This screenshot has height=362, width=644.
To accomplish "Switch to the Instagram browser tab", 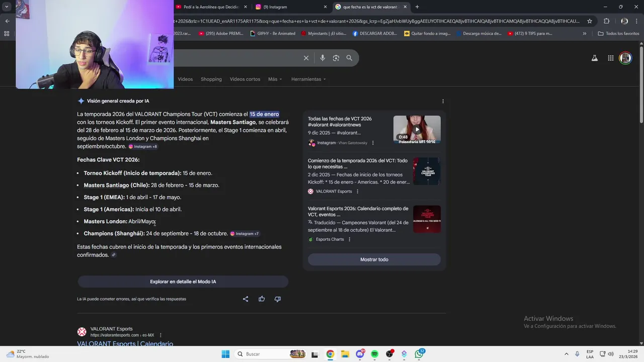I will (291, 7).
